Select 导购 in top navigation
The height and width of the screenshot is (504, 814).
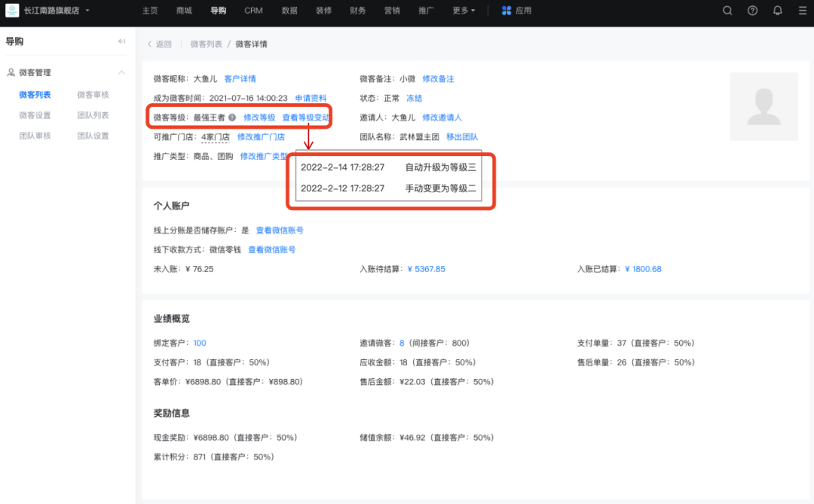tap(219, 11)
